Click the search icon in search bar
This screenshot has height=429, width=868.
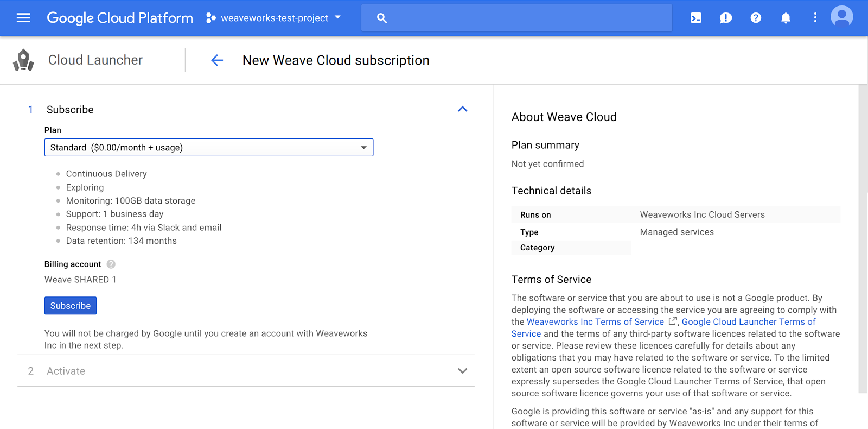point(382,18)
